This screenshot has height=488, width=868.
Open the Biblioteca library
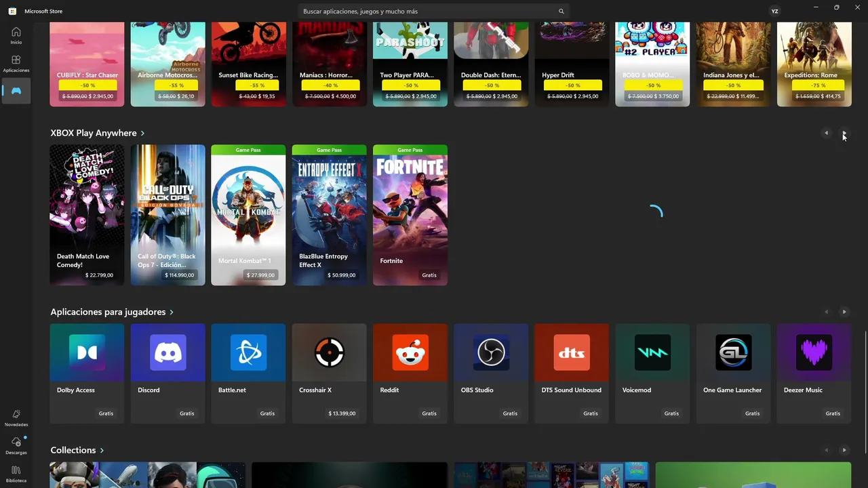coord(16,474)
